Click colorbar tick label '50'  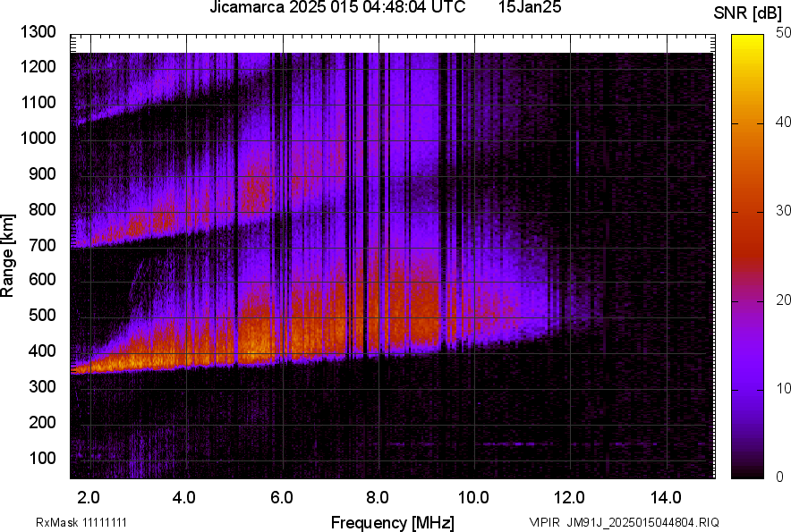783,33
